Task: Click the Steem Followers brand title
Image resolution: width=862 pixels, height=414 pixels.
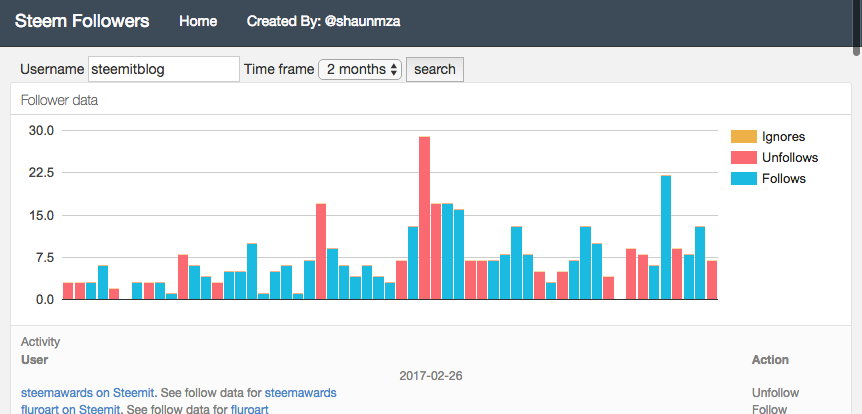Action: [82, 21]
